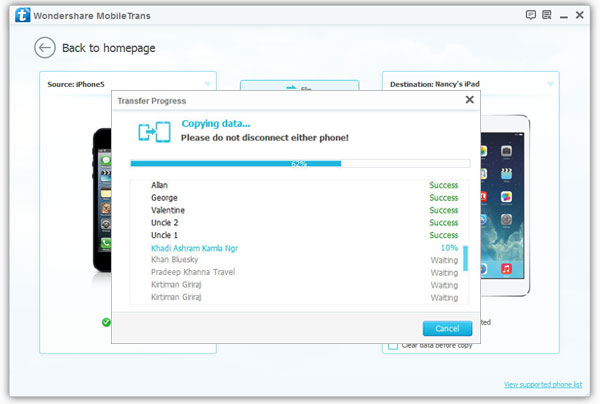The image size is (600, 404).
Task: Click the clapperboard icon on iPad image
Action: (506, 174)
